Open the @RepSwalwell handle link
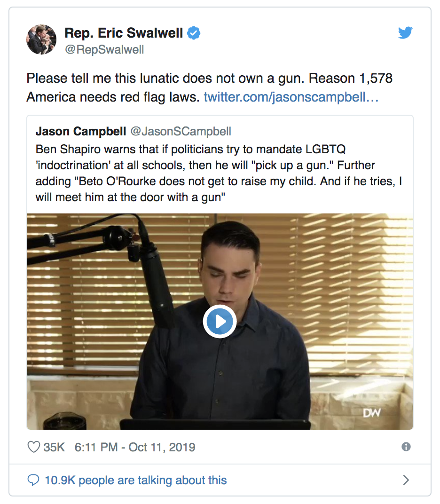Image resolution: width=440 pixels, height=504 pixels. click(x=104, y=50)
